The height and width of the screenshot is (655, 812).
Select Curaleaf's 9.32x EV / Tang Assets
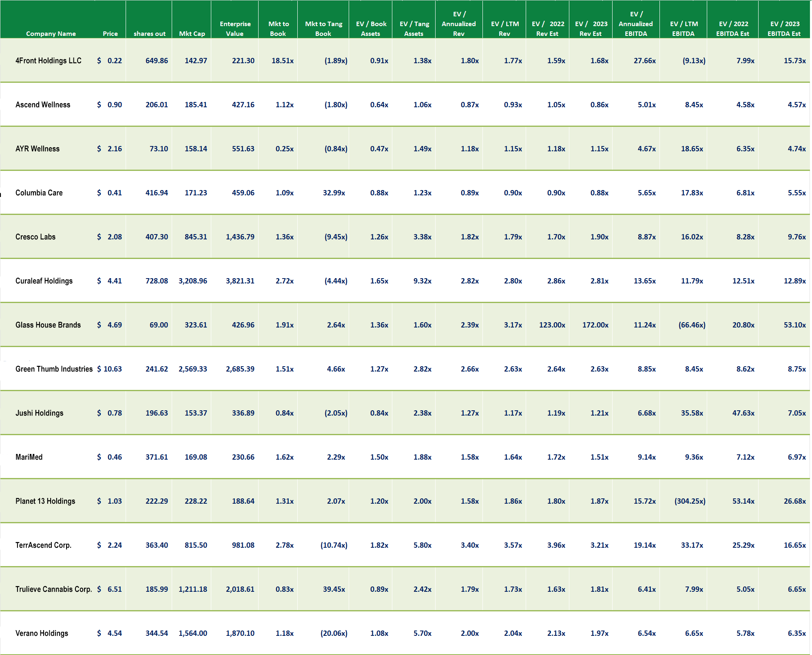pyautogui.click(x=423, y=281)
